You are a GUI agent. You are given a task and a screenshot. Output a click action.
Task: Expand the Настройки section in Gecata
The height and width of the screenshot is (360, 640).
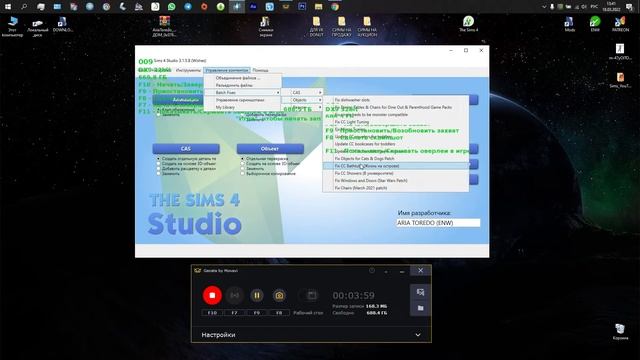coord(311,335)
